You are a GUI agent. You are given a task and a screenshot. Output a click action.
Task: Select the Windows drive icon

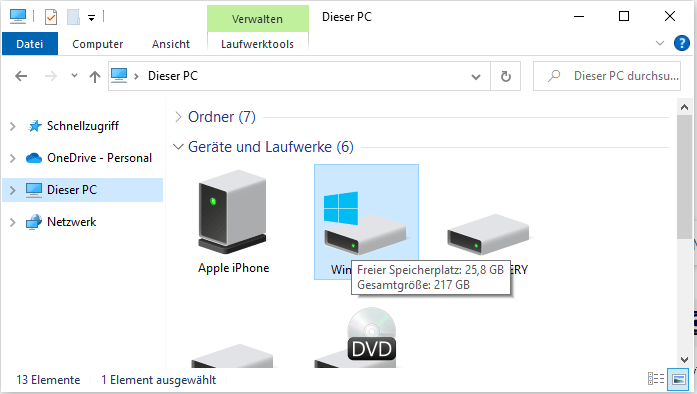(365, 222)
